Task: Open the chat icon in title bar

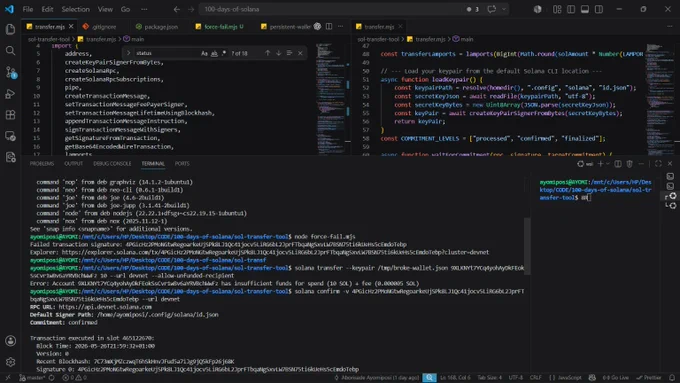Action: [491, 9]
